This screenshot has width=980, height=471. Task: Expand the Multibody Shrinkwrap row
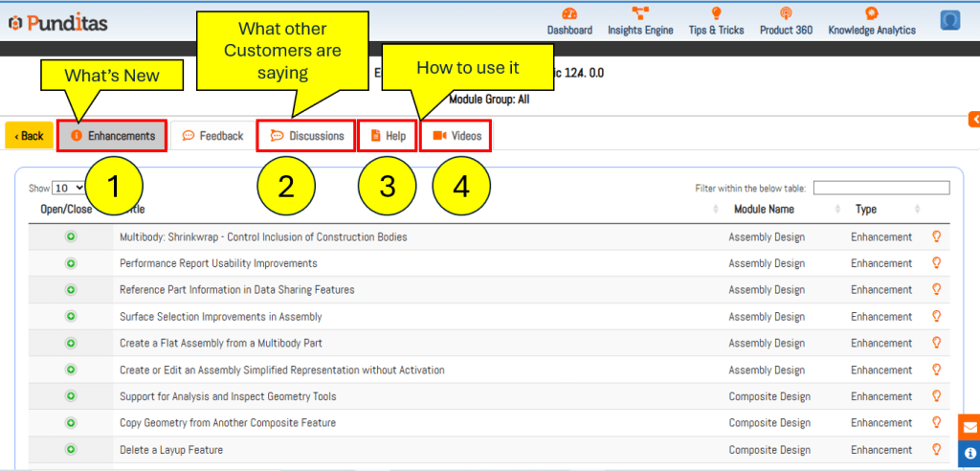pyautogui.click(x=71, y=236)
